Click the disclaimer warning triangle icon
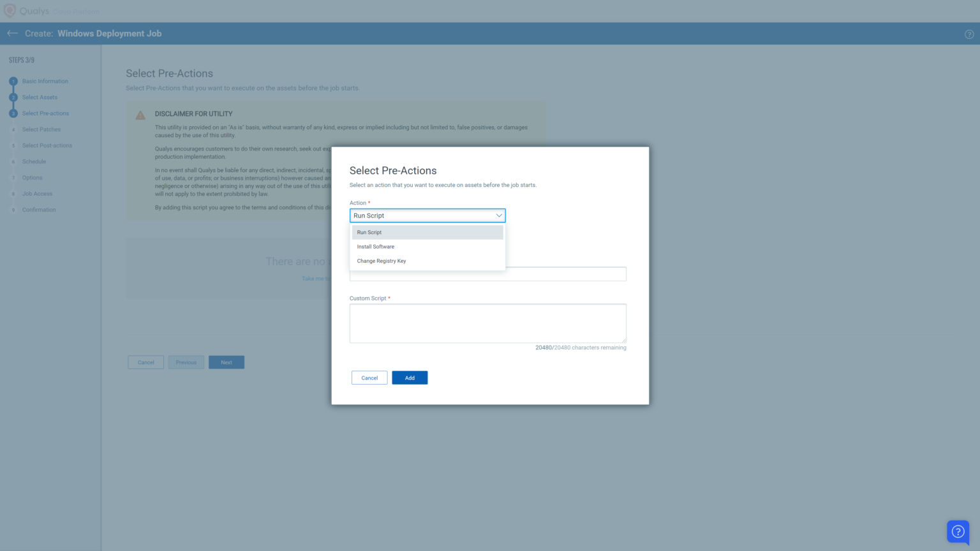Viewport: 980px width, 551px height. pos(140,115)
